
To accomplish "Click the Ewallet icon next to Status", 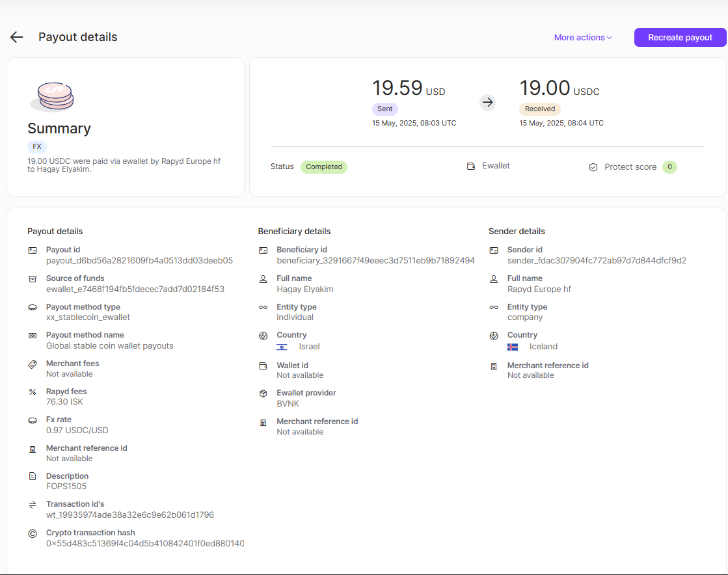I will pyautogui.click(x=470, y=166).
